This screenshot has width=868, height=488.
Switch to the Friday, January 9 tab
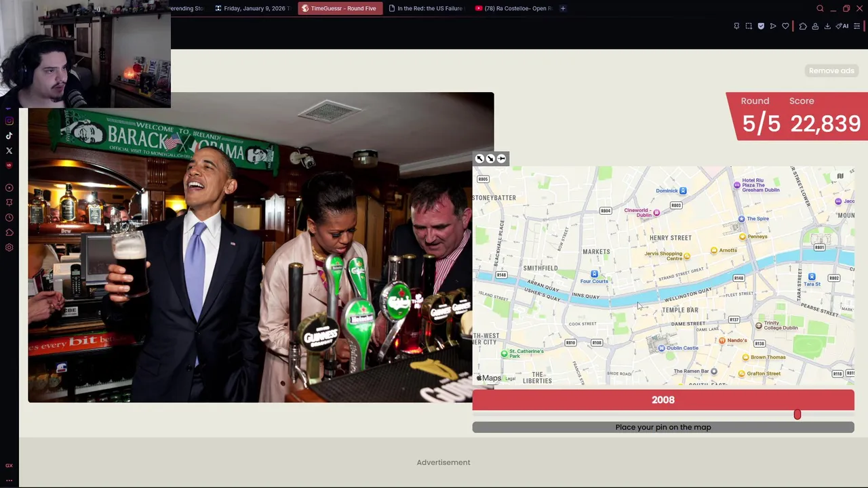252,8
